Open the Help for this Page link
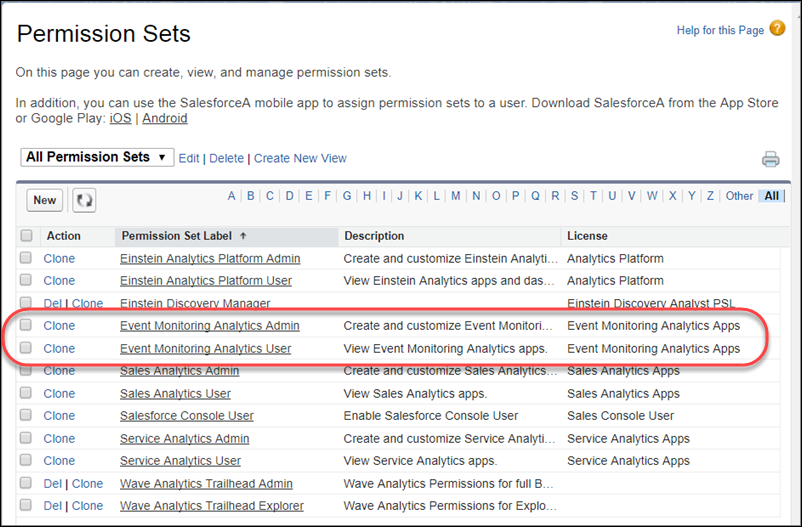Image resolution: width=802 pixels, height=527 pixels. click(x=720, y=30)
